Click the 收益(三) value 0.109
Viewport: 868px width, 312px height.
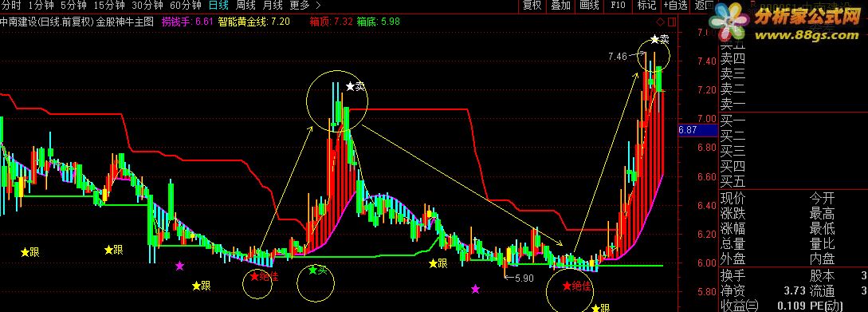[x=791, y=306]
